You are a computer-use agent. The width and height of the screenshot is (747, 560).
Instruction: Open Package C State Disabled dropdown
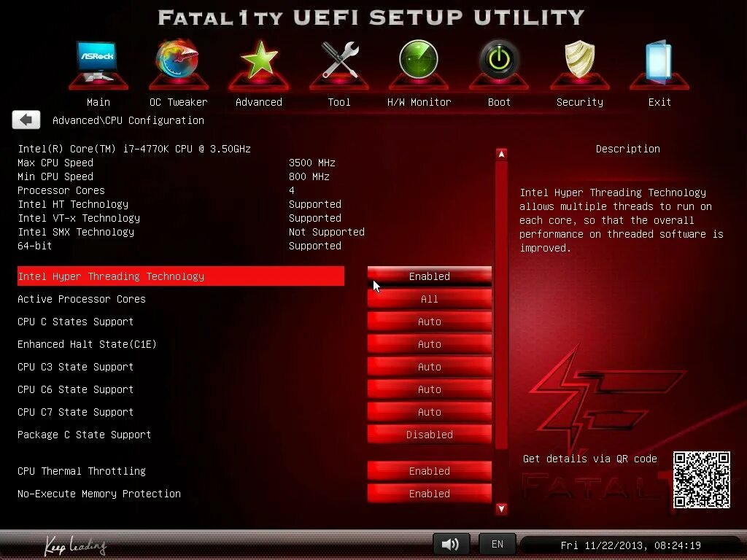429,435
